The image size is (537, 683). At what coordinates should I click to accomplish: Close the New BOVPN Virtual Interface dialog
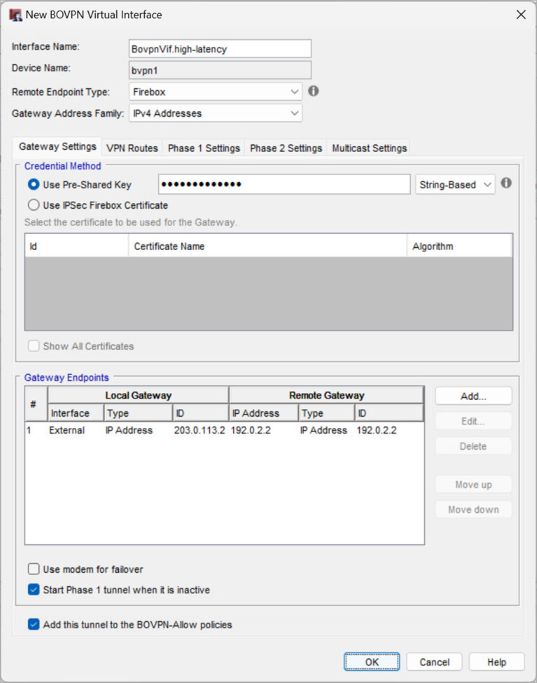point(521,15)
